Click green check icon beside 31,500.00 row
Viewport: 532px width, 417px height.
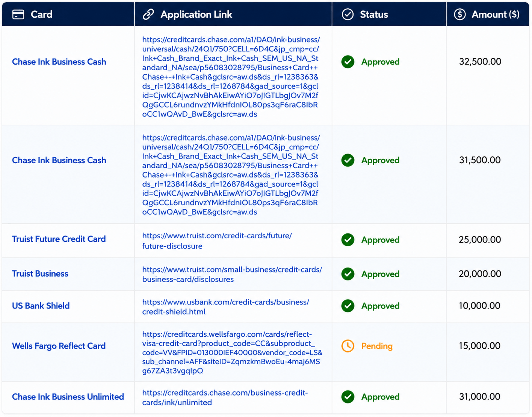click(x=348, y=160)
